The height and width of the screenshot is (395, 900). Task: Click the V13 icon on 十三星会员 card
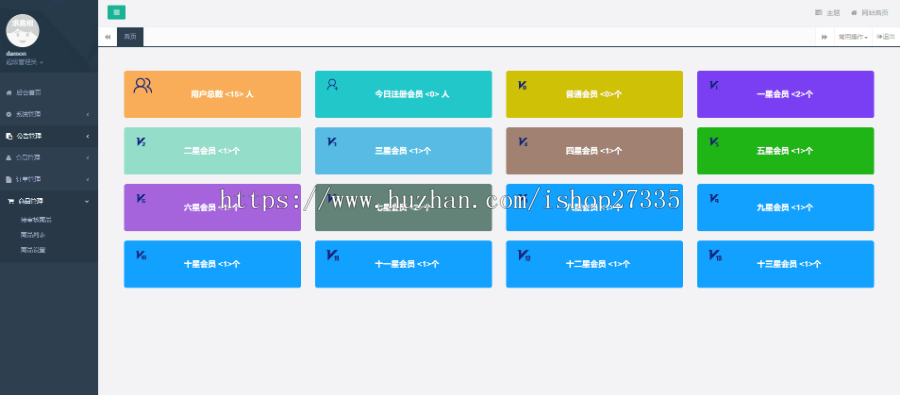pos(715,255)
